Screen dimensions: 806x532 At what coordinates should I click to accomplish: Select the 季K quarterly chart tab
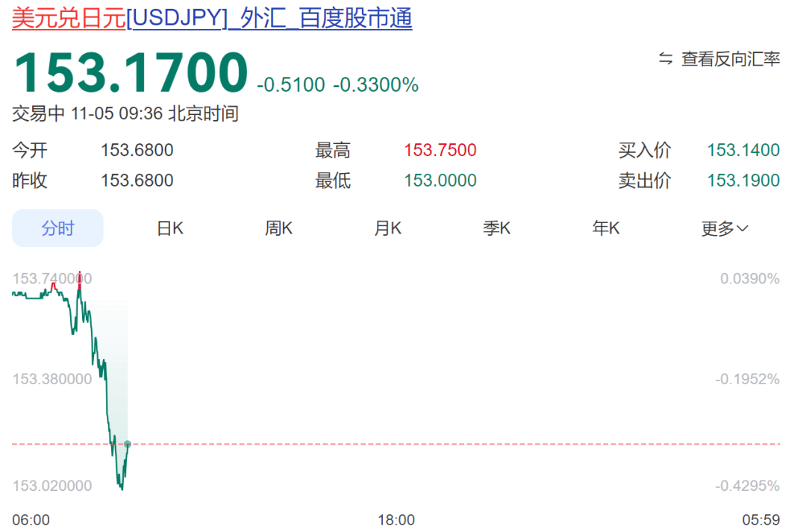[x=496, y=228]
